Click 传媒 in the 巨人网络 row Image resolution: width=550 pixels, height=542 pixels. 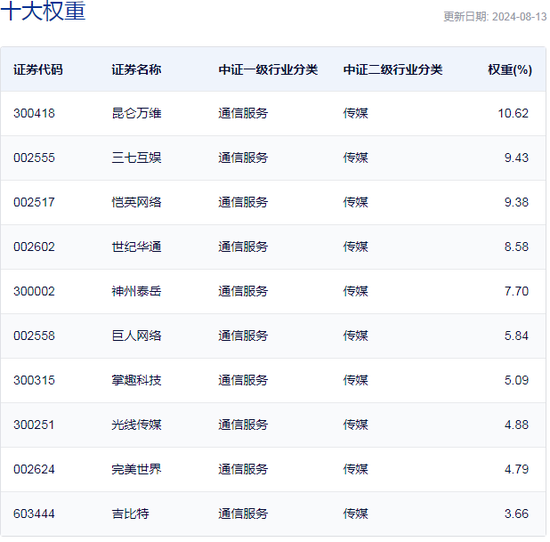pyautogui.click(x=356, y=336)
